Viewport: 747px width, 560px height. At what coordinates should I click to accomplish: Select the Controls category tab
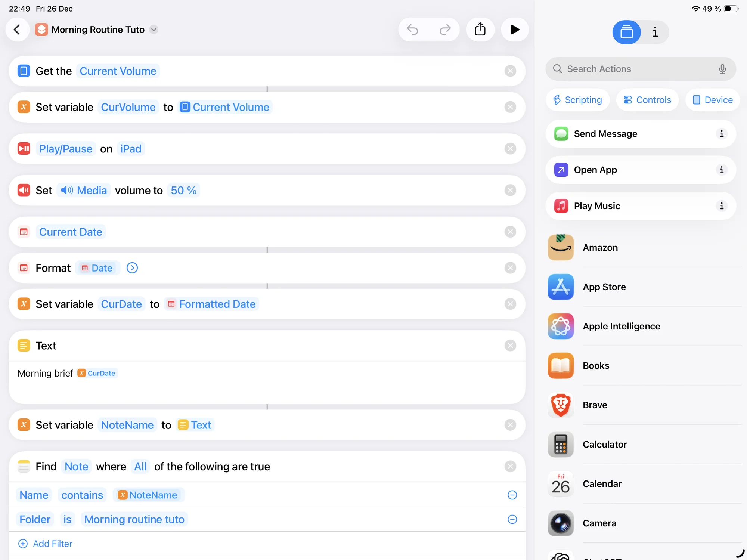pos(647,100)
